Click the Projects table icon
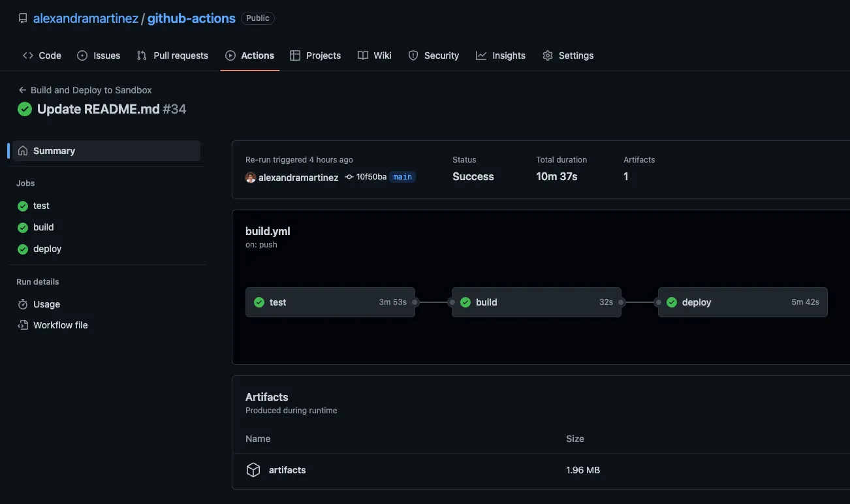Image resolution: width=850 pixels, height=504 pixels. tap(295, 55)
